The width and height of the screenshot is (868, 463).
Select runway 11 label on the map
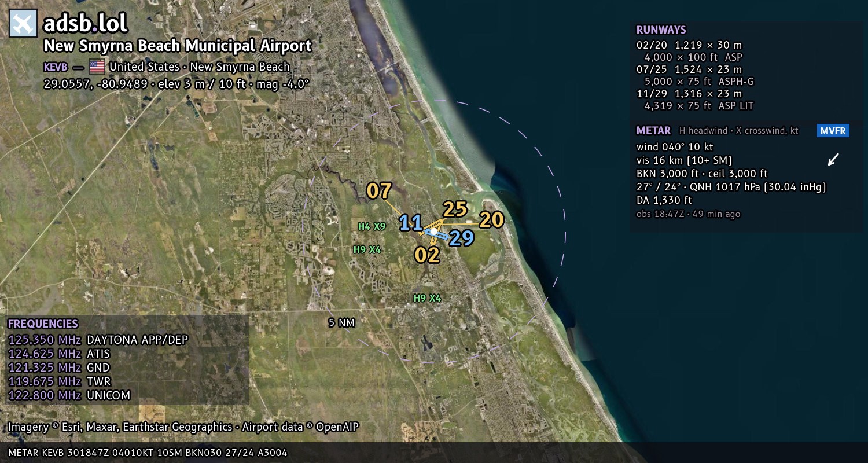click(411, 223)
